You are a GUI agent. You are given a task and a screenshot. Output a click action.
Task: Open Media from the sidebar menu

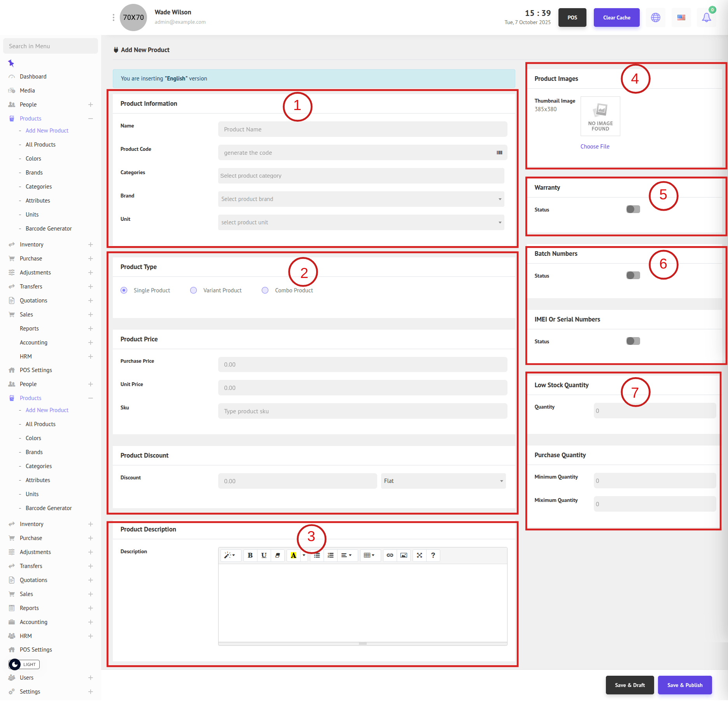coord(27,91)
